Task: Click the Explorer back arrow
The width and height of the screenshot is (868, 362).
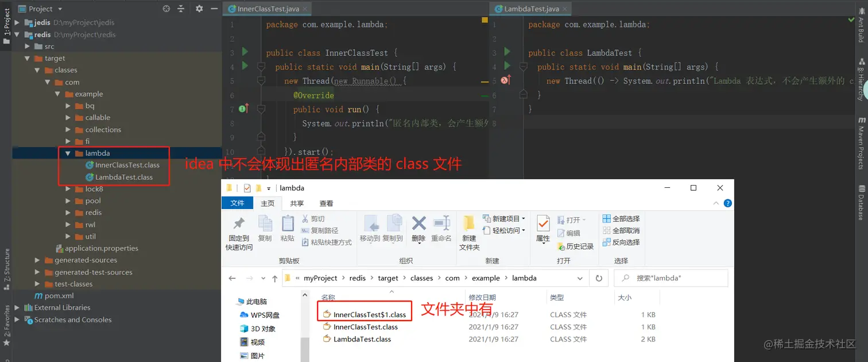Action: point(232,278)
